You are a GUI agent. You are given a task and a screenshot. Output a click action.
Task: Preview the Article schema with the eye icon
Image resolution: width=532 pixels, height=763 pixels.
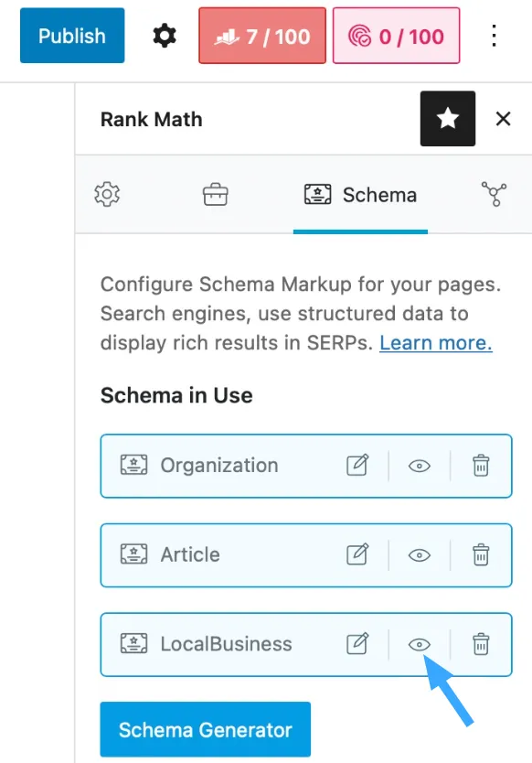click(x=420, y=555)
